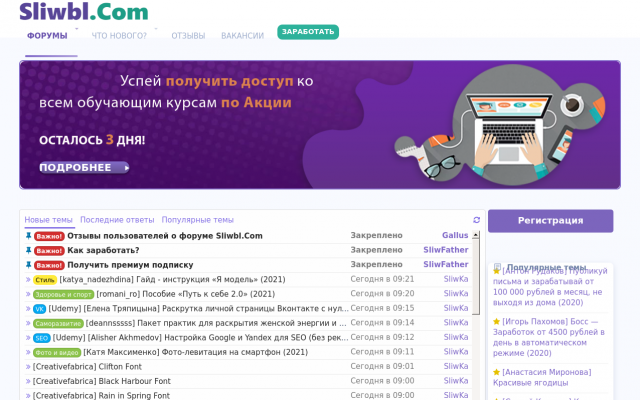Image resolution: width=640 pixels, height=400 pixels.
Task: Click the ПОДРОБНЕЕ banner button
Action: (x=84, y=167)
